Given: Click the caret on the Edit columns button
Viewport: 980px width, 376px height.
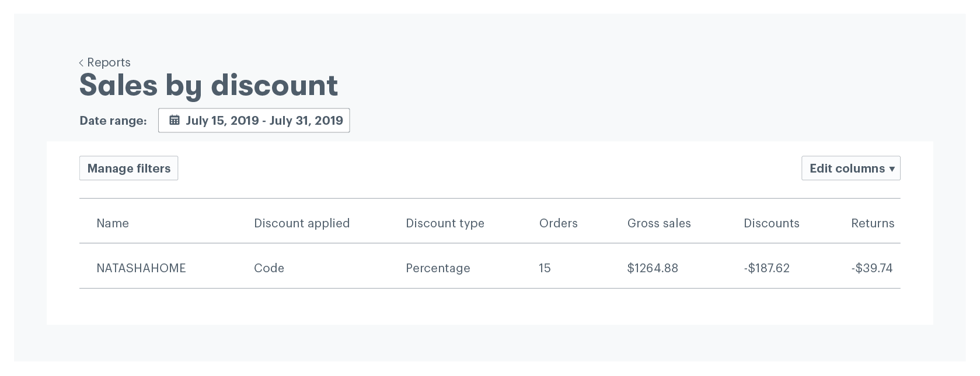Looking at the screenshot, I should tap(892, 168).
